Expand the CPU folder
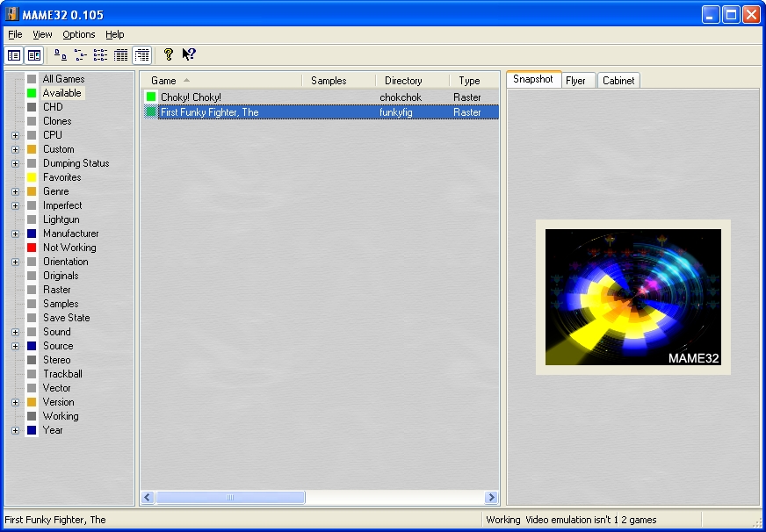 coord(15,136)
